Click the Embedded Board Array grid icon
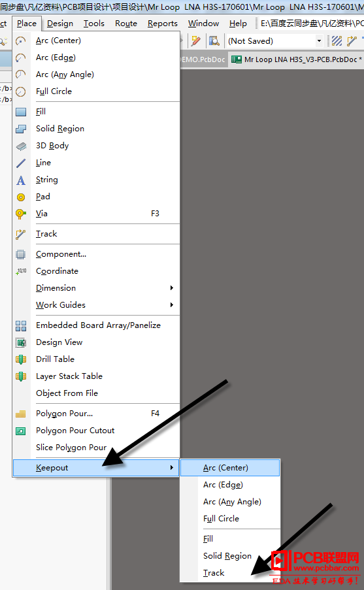This screenshot has height=590, width=364. click(x=21, y=325)
